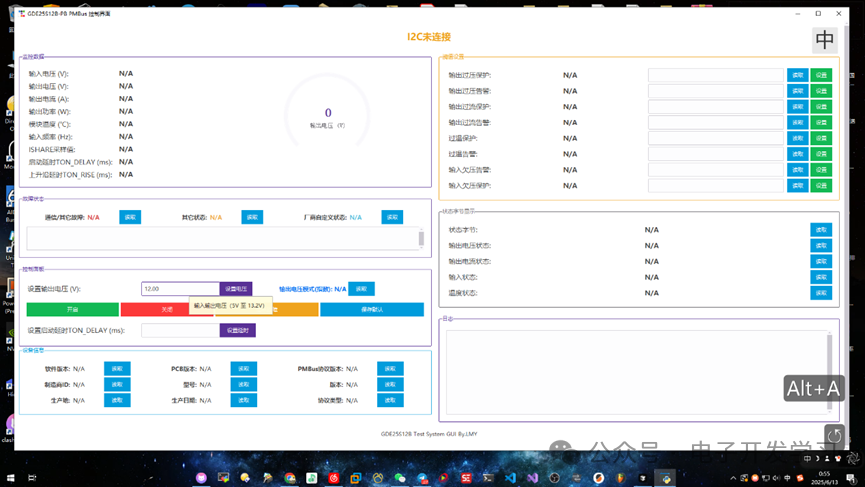Image resolution: width=865 pixels, height=487 pixels.
Task: Click the Windows Start button
Action: coord(11,478)
